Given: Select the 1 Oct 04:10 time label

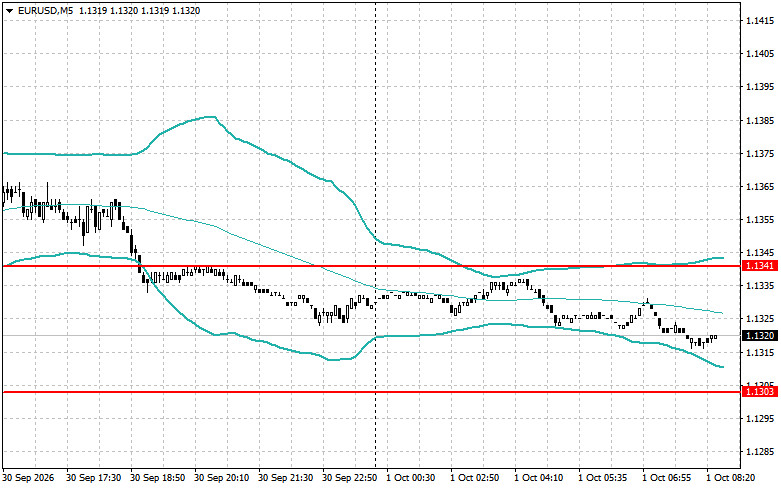Looking at the screenshot, I should pyautogui.click(x=538, y=478).
